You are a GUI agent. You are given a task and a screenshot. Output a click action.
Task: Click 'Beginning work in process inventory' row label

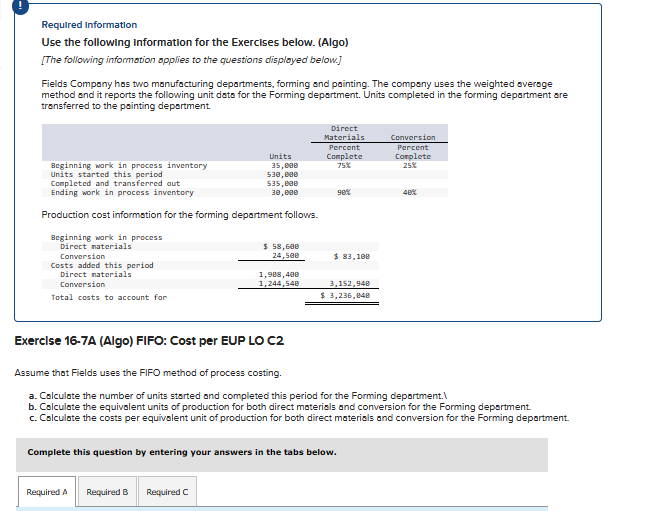[129, 165]
